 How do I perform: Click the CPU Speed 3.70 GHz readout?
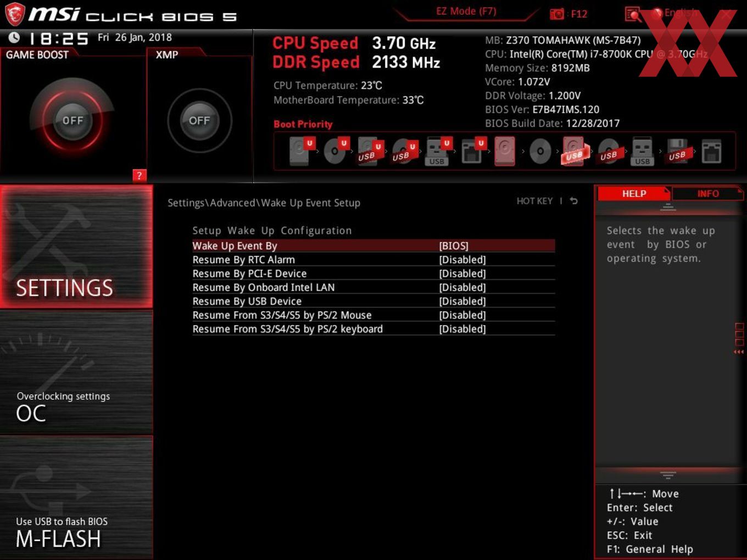(x=354, y=43)
